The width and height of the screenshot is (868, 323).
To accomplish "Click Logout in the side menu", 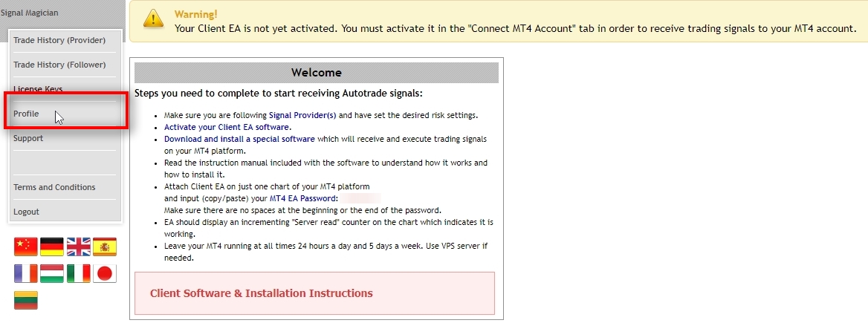I will tap(27, 212).
